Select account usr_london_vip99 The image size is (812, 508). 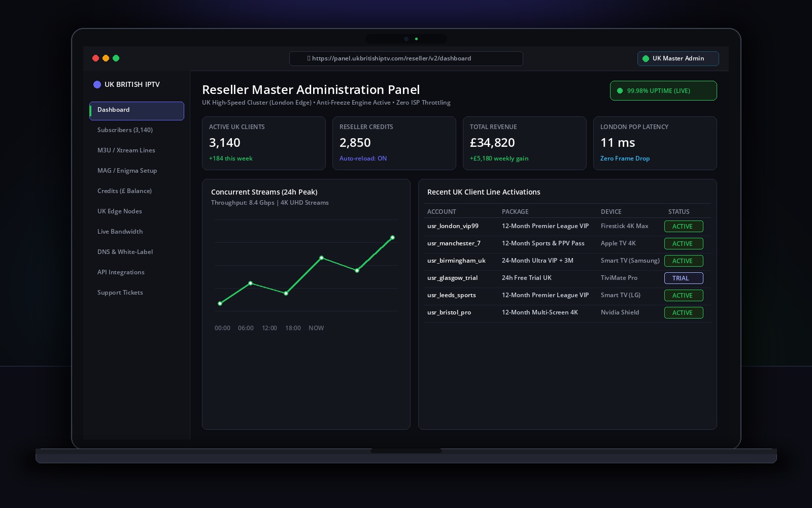pos(453,226)
